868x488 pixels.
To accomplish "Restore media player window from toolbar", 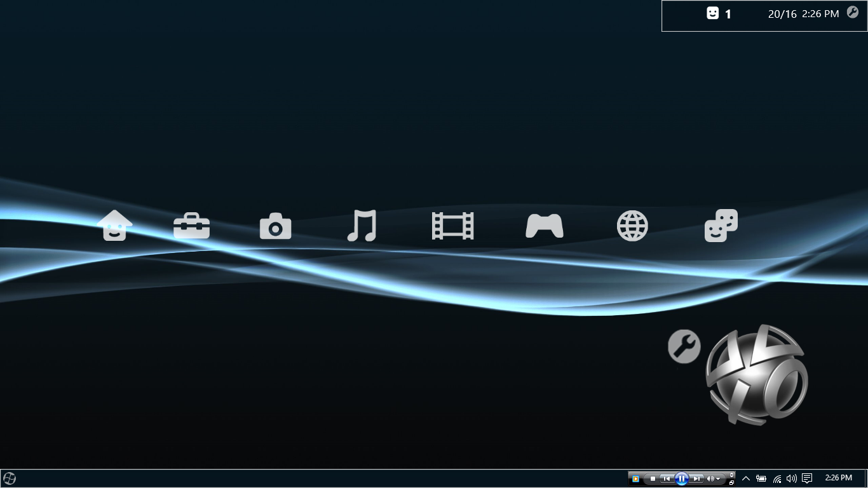I will click(731, 483).
